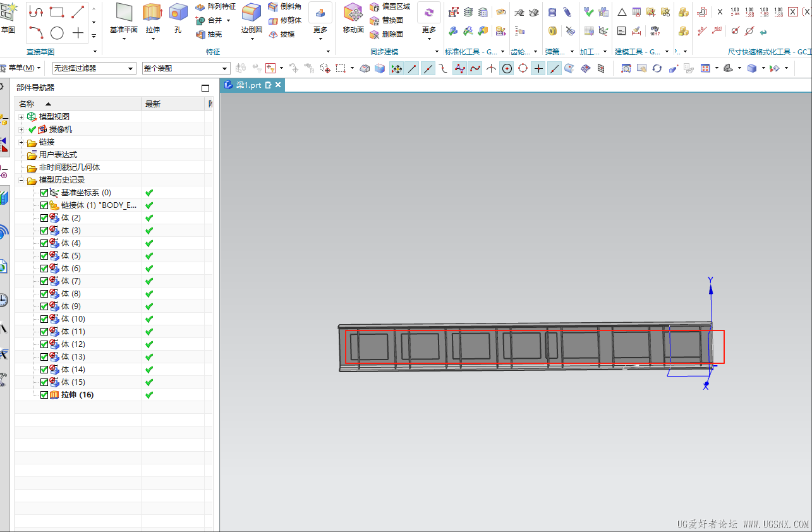This screenshot has width=812, height=532.
Task: Toggle the Arc Center snap point
Action: 507,68
